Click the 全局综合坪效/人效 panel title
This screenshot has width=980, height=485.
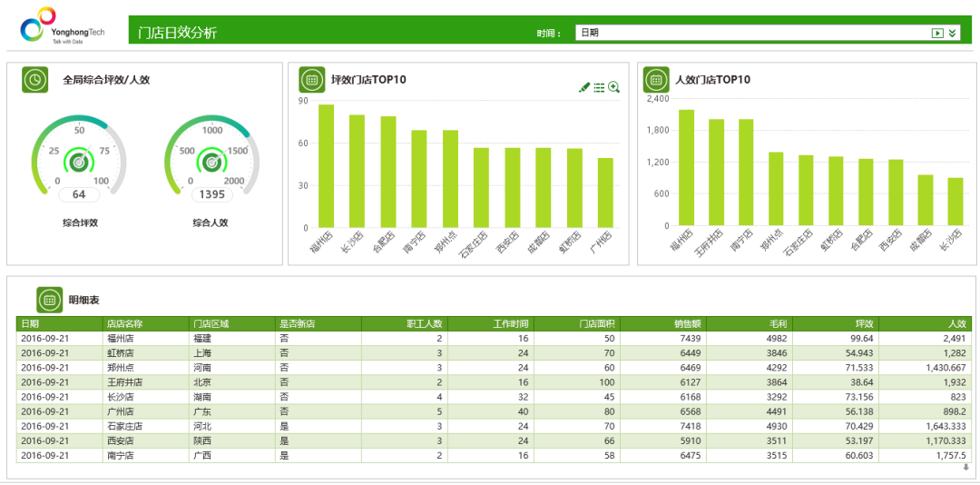pyautogui.click(x=106, y=80)
